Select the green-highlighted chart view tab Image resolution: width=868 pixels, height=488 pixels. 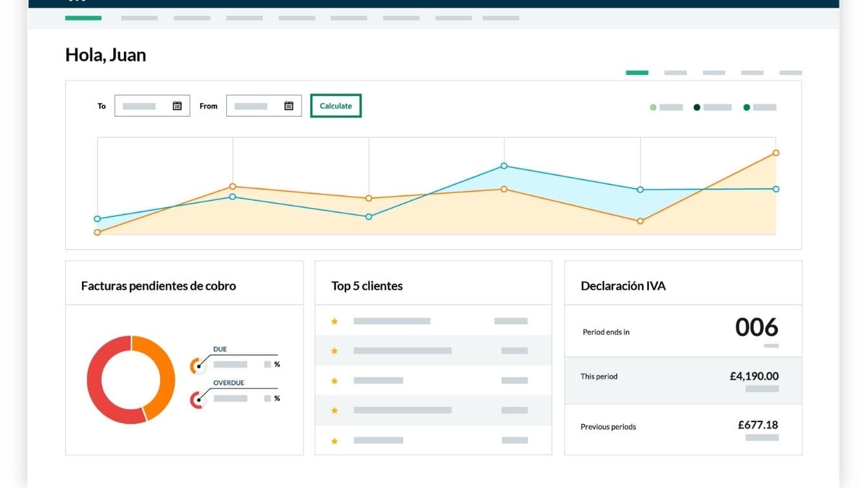click(x=637, y=73)
